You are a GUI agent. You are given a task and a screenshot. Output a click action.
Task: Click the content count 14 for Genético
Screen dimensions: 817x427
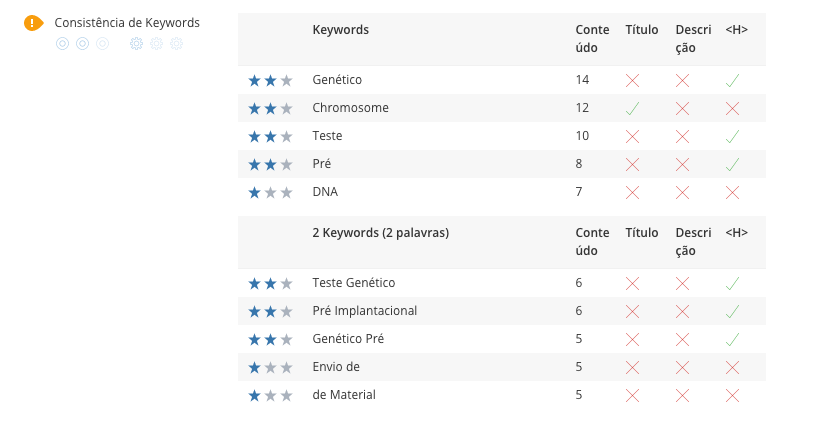pos(582,80)
